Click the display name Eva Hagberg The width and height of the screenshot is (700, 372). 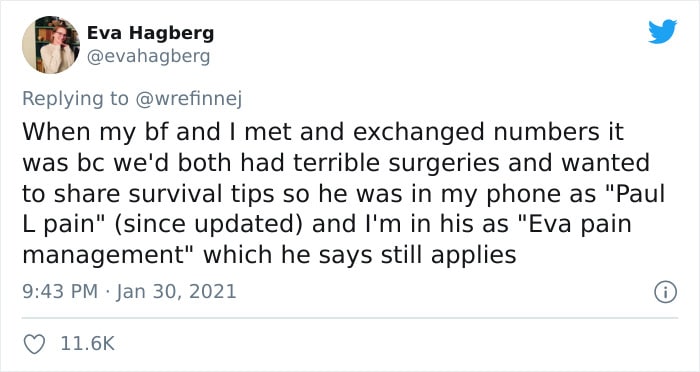pyautogui.click(x=150, y=33)
